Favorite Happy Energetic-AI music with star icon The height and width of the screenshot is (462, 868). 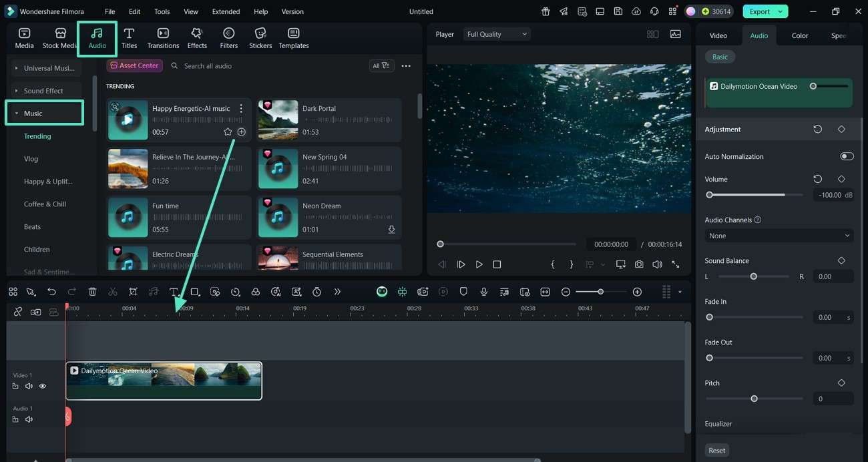click(x=228, y=132)
